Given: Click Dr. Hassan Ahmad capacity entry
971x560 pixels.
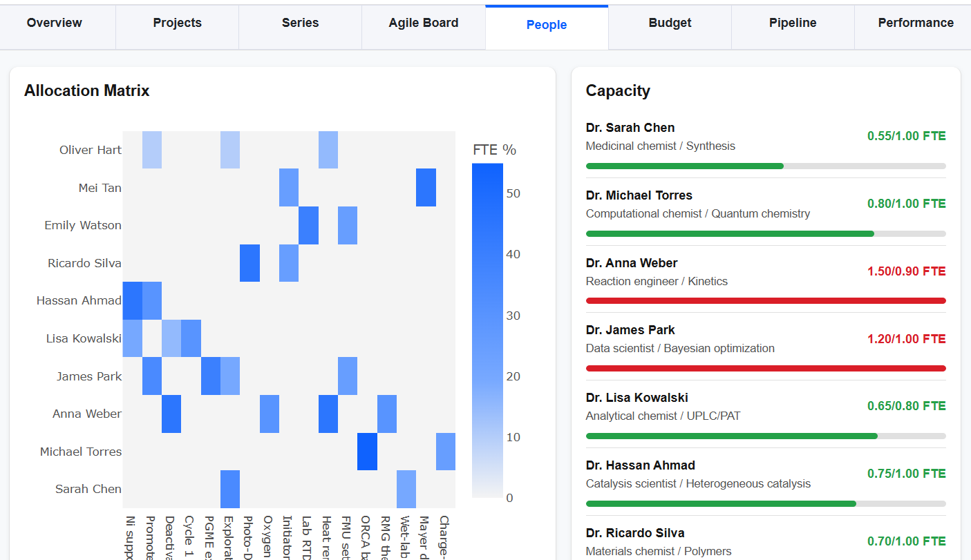Looking at the screenshot, I should coord(766,481).
